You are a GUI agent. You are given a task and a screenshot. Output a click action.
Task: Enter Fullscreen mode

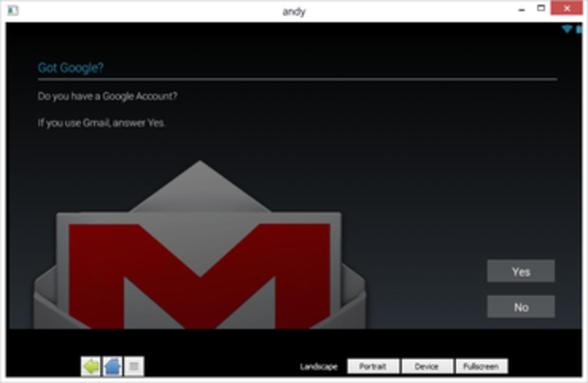pos(481,366)
